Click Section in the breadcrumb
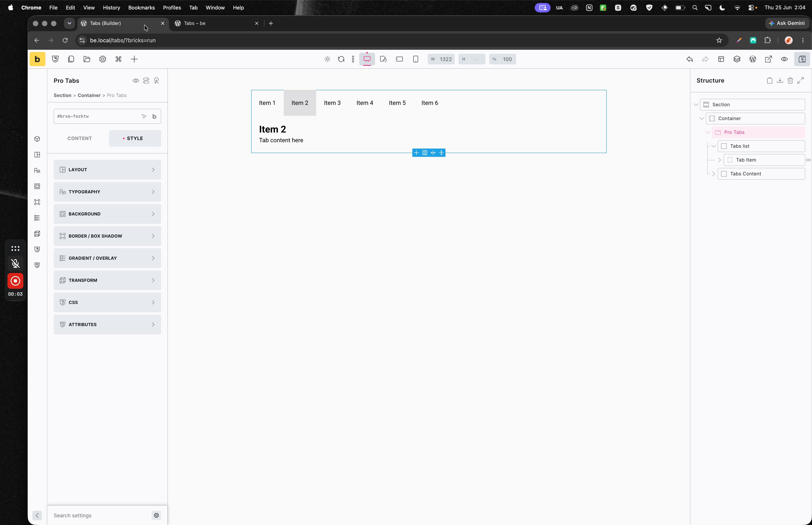The image size is (812, 525). click(x=62, y=95)
